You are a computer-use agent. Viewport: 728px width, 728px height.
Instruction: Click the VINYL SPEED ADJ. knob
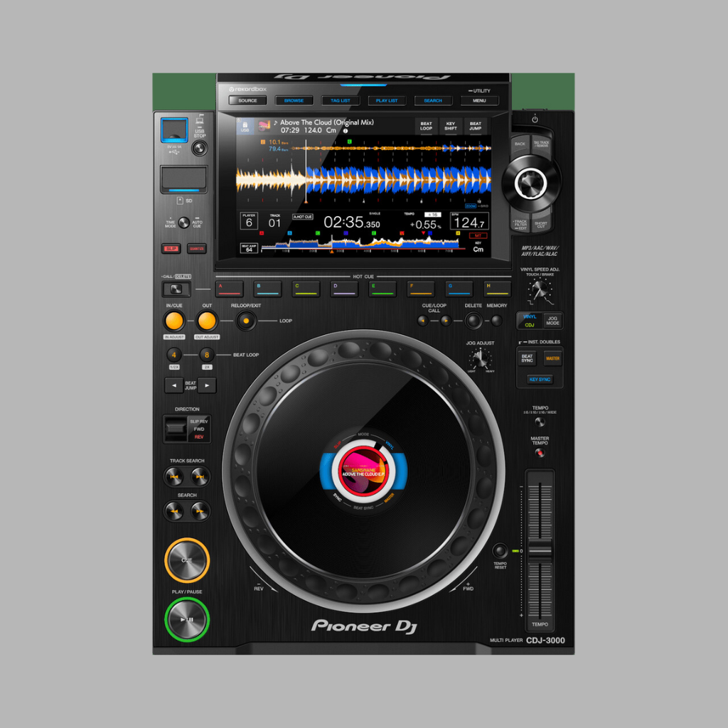coord(540,291)
